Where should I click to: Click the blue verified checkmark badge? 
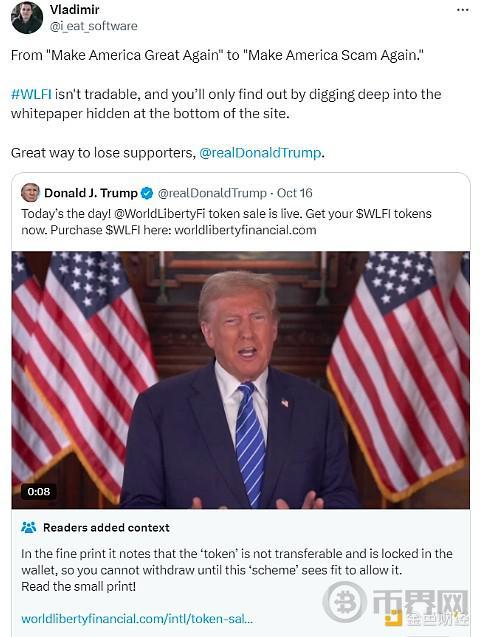point(147,193)
